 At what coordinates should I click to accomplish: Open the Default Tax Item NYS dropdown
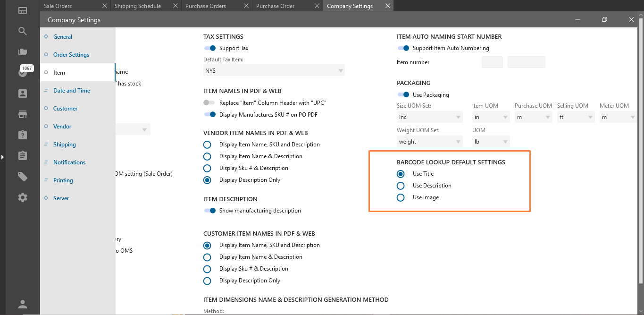tap(274, 71)
